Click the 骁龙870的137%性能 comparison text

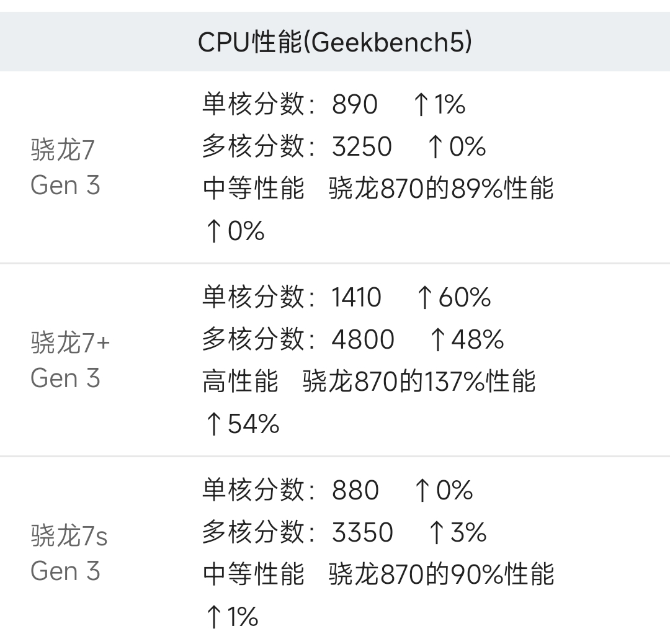point(419,382)
